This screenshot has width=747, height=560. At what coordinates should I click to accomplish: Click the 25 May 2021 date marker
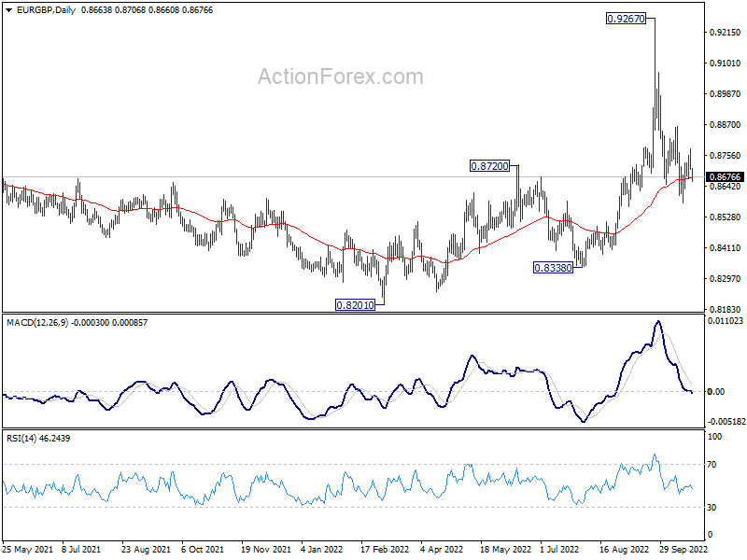[x=28, y=549]
